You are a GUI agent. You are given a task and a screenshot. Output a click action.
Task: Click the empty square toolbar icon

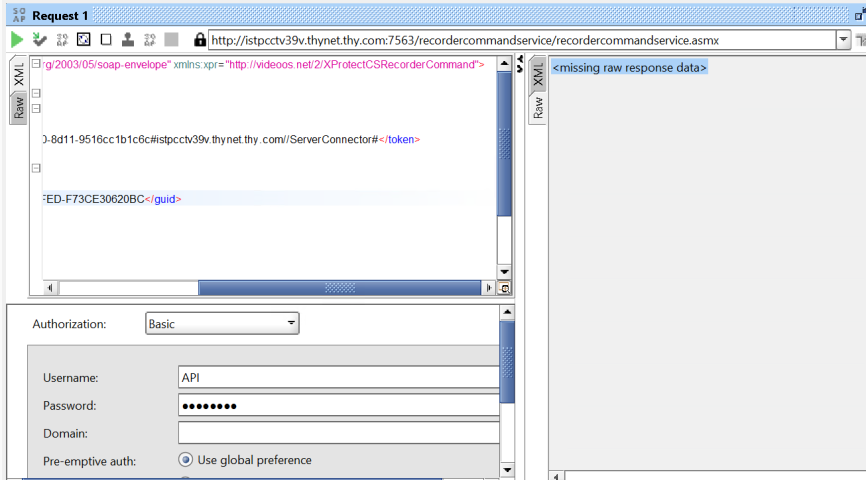point(106,40)
